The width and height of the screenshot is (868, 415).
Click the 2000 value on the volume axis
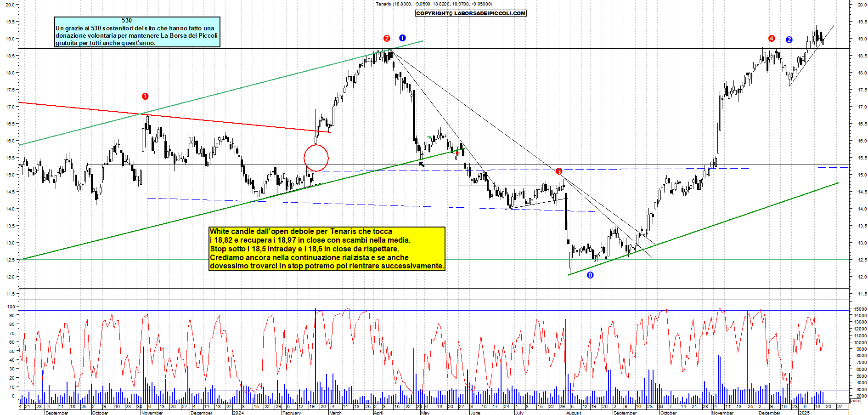coord(861,396)
